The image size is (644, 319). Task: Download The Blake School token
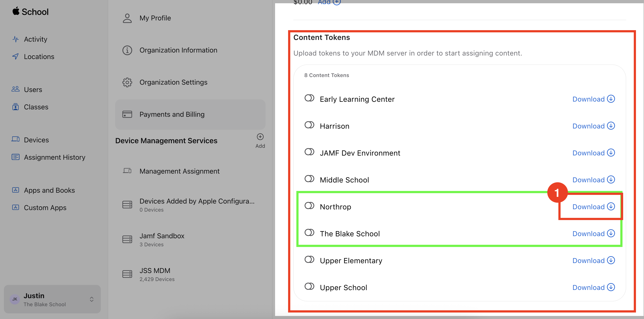point(594,234)
